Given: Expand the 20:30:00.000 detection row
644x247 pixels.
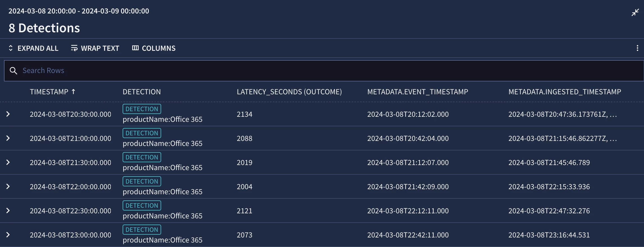Looking at the screenshot, I should pos(8,114).
